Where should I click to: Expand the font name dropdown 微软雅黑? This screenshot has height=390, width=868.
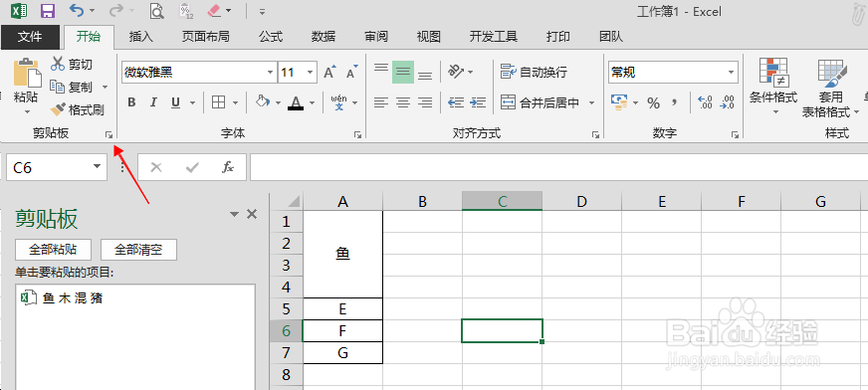(x=270, y=73)
